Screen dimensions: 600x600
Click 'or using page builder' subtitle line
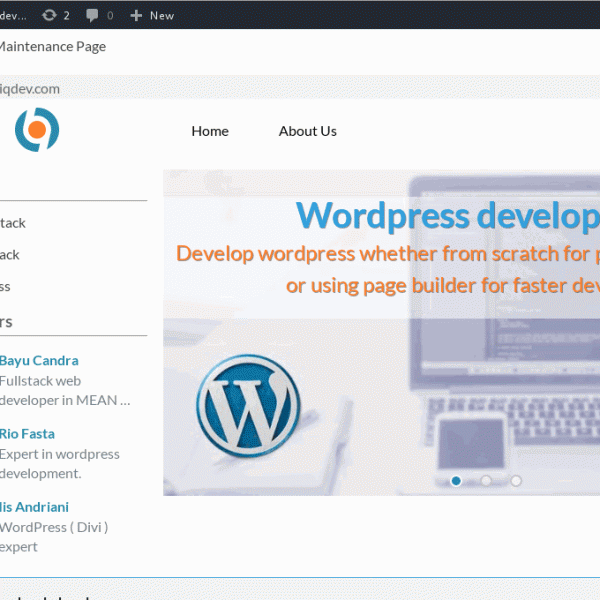[x=443, y=286]
